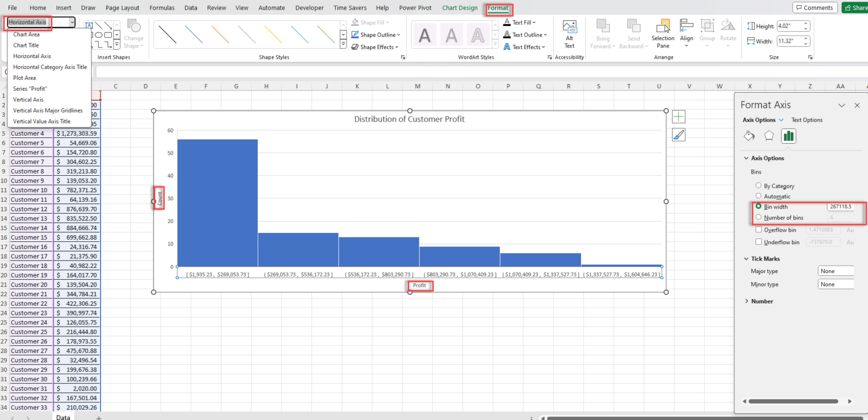The height and width of the screenshot is (420, 868).
Task: Switch to the Chart Design tab
Action: [459, 7]
